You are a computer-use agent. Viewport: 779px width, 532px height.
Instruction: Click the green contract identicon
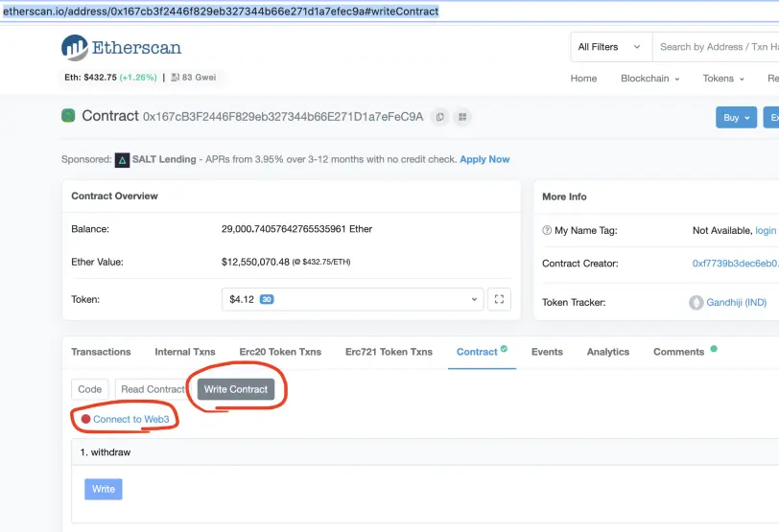tap(68, 116)
